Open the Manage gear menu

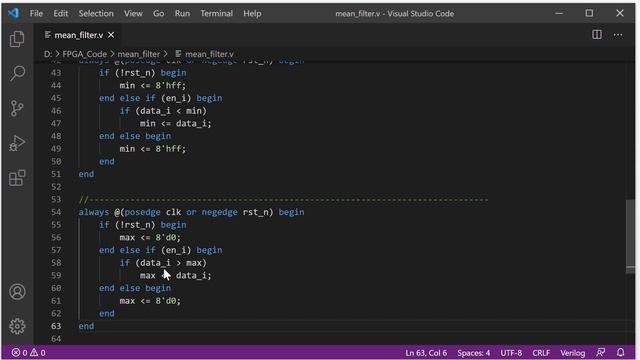[17, 326]
